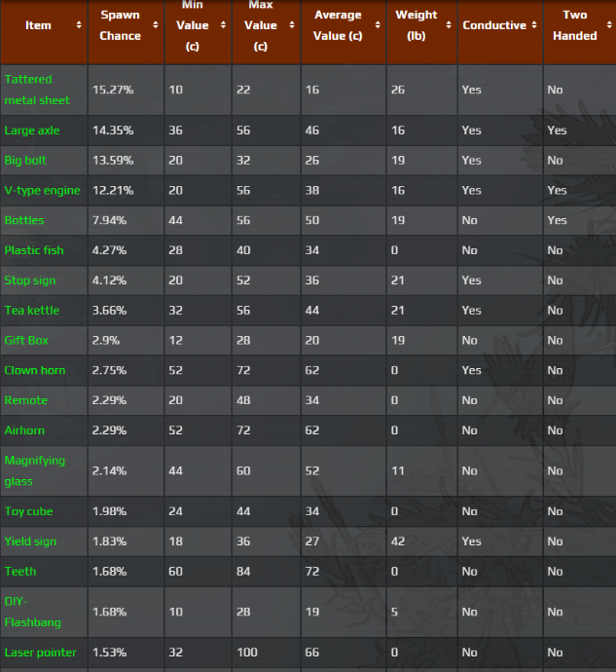Sort by Conductive column arrows
The width and height of the screenshot is (616, 672).
[x=533, y=25]
